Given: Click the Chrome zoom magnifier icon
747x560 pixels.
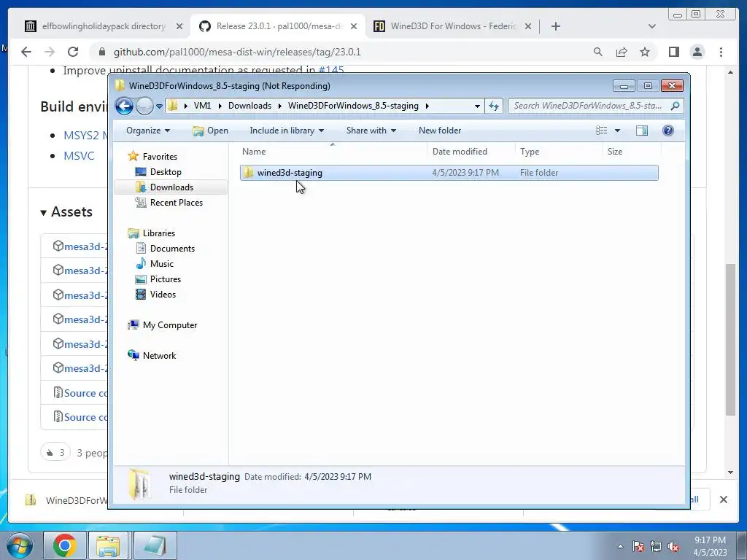Looking at the screenshot, I should tap(598, 52).
